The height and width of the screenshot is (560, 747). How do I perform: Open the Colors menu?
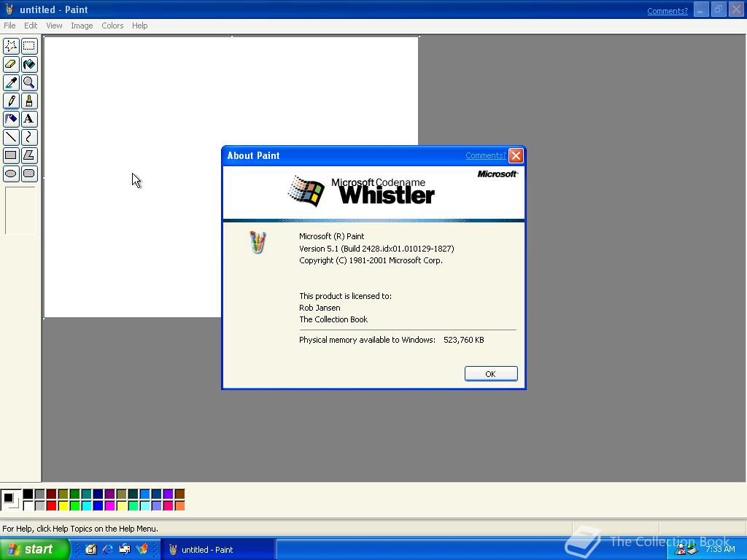(x=112, y=26)
